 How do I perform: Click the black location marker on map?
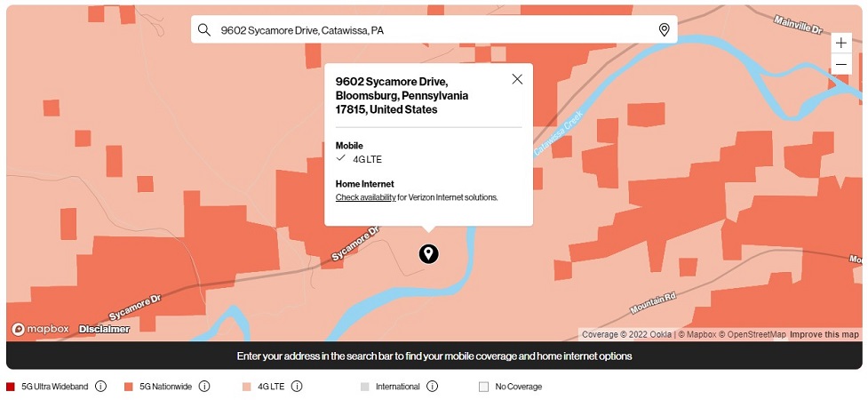tap(429, 254)
